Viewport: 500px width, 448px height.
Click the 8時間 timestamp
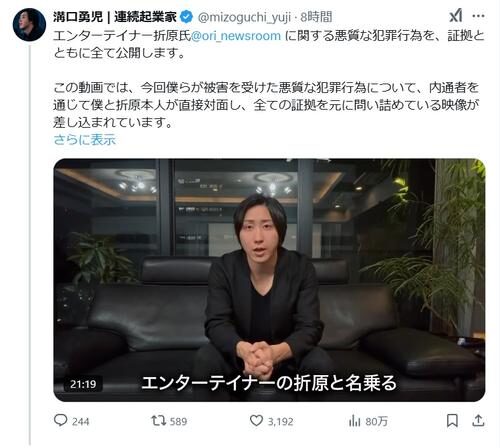[x=316, y=17]
